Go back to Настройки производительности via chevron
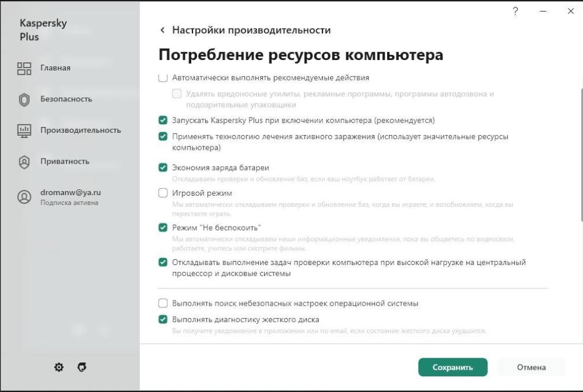 click(162, 30)
